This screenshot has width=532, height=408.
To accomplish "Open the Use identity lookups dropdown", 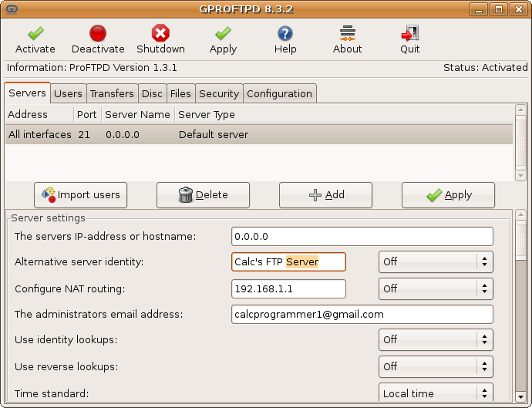I will point(436,339).
